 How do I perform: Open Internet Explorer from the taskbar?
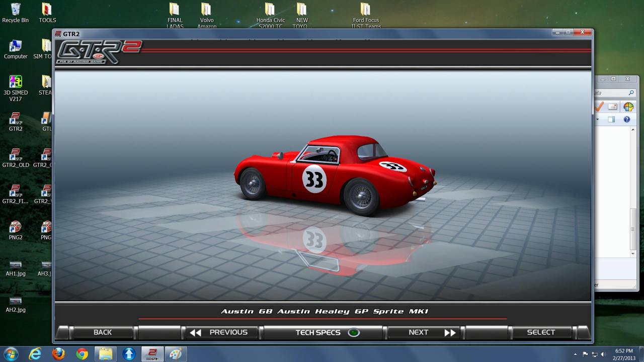tap(35, 354)
